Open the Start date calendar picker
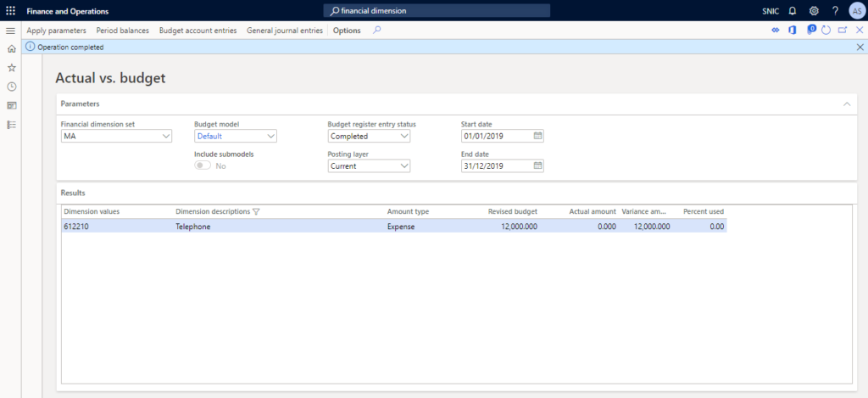868x398 pixels. coord(537,136)
